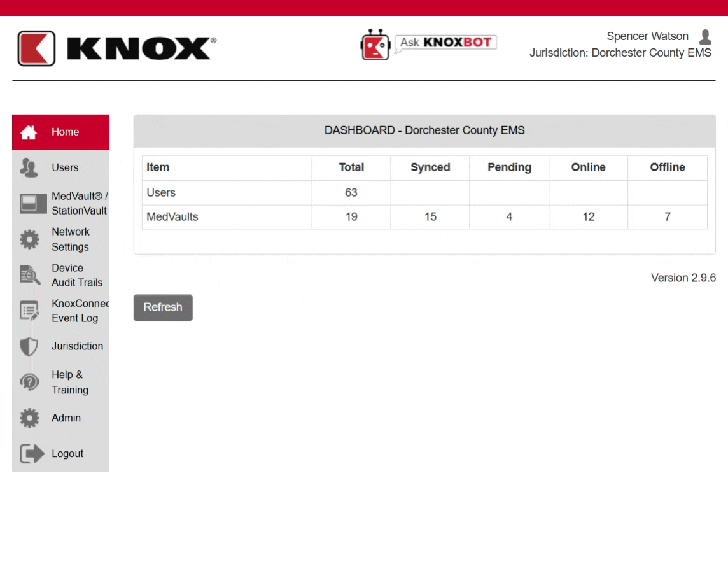
Task: Click the Users total value 63
Action: [x=351, y=192]
